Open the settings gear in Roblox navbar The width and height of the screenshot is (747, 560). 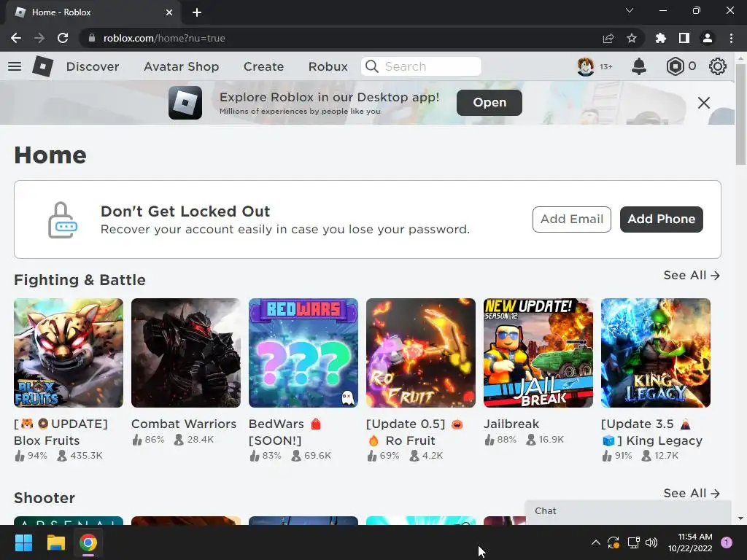click(x=718, y=66)
